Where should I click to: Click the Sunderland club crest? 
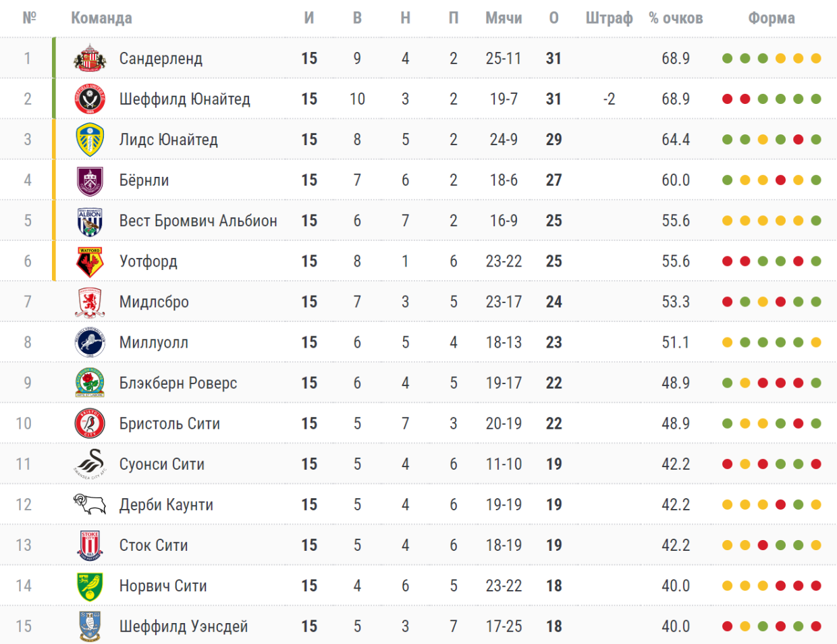click(90, 59)
